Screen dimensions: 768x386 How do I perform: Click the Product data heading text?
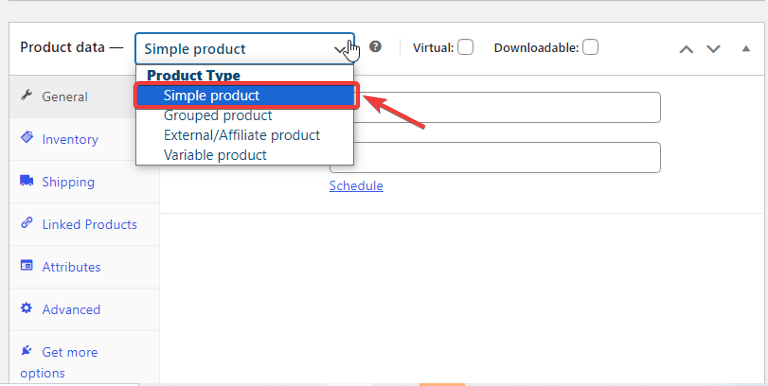63,48
